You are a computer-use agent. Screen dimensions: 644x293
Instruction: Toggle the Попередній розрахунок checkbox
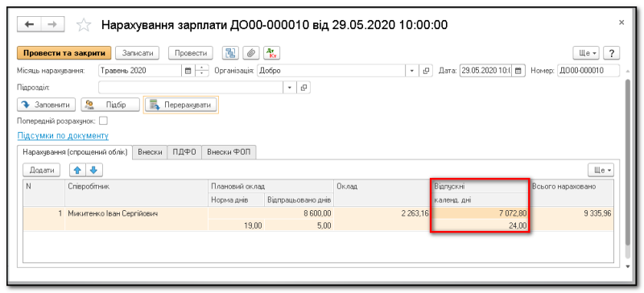[x=104, y=121]
